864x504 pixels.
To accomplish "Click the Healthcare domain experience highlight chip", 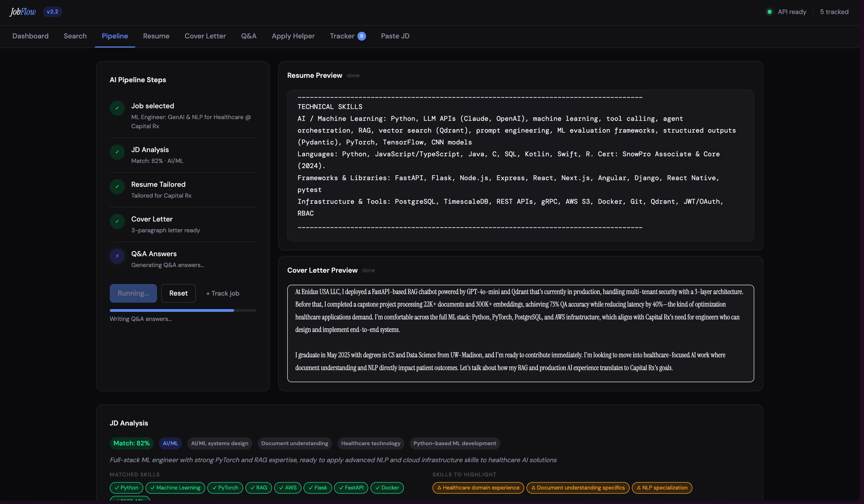I will (x=478, y=488).
